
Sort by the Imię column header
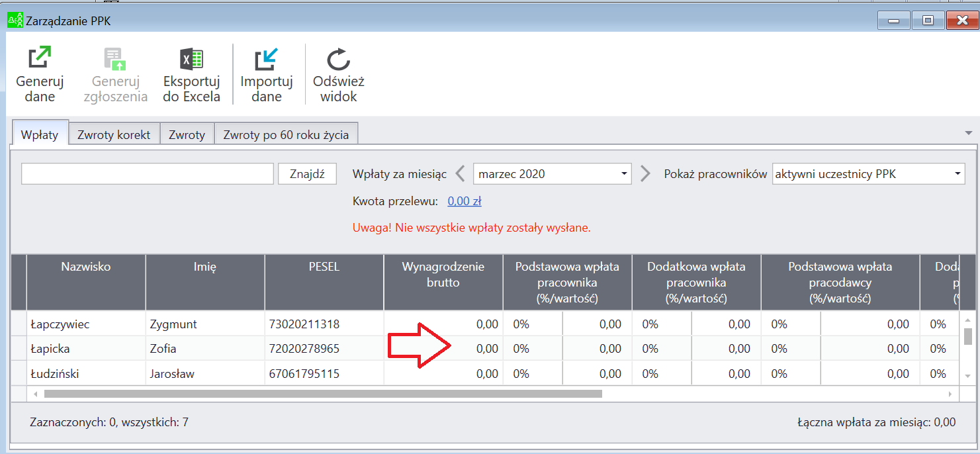205,282
